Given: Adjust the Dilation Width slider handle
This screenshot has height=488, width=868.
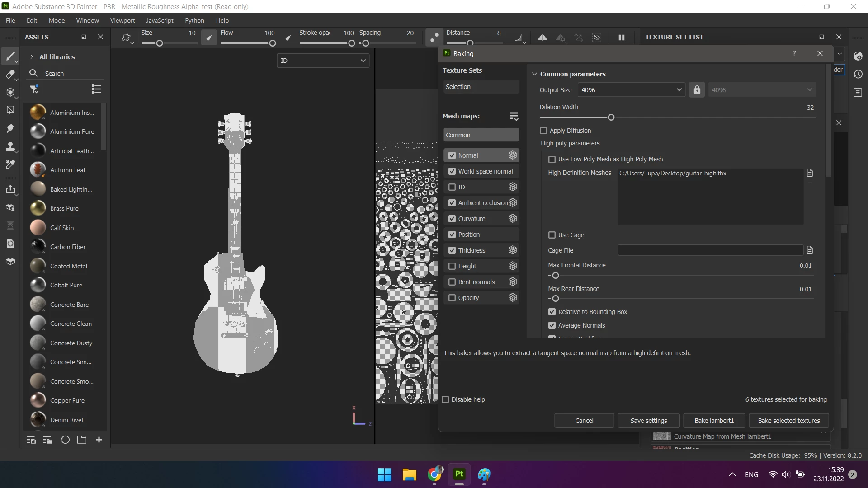Looking at the screenshot, I should [x=611, y=117].
